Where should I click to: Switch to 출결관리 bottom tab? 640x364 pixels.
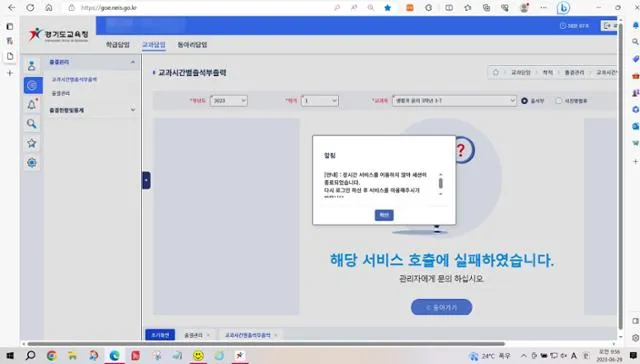[x=193, y=335]
